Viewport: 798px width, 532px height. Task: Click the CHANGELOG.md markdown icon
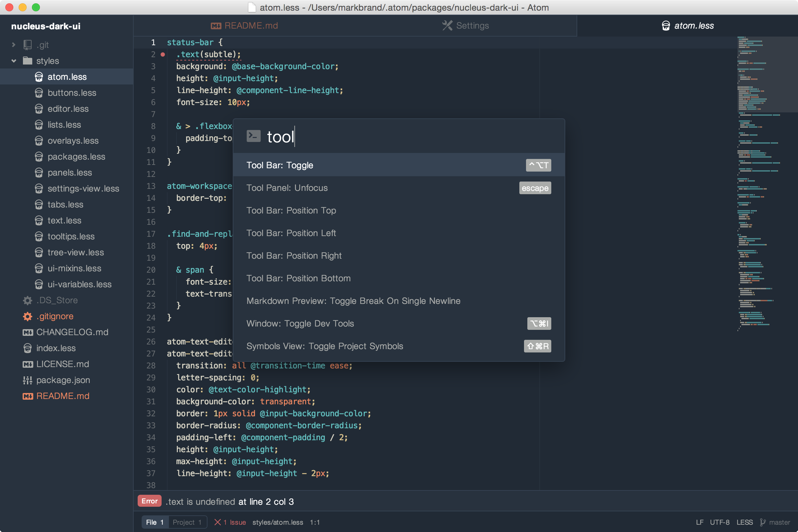click(x=28, y=332)
